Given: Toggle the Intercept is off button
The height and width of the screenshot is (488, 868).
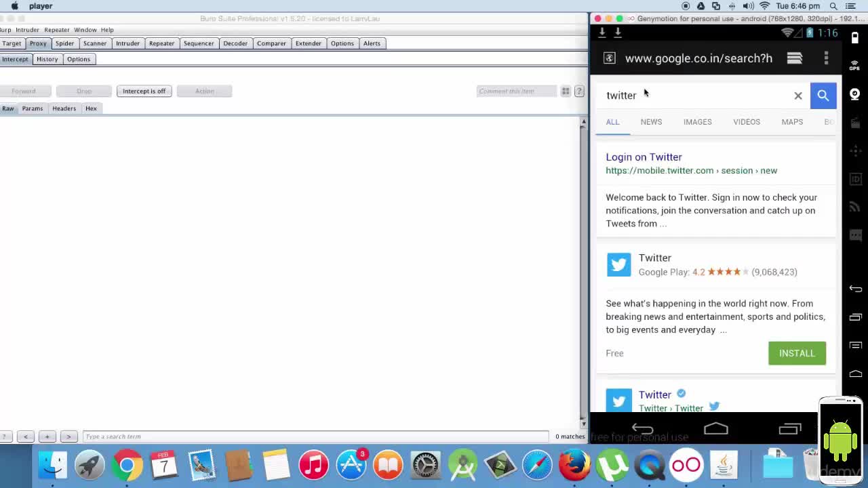Looking at the screenshot, I should pos(144,91).
